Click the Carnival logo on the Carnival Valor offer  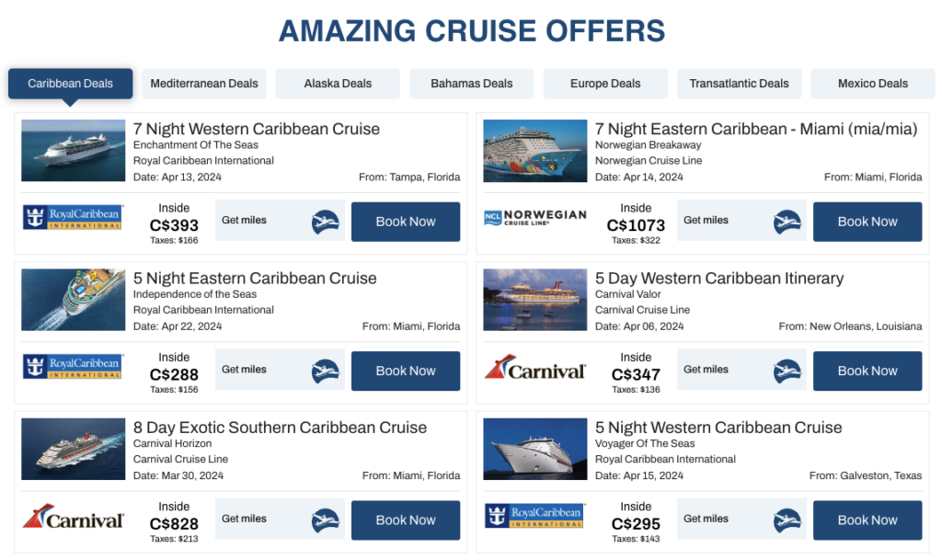pos(534,369)
